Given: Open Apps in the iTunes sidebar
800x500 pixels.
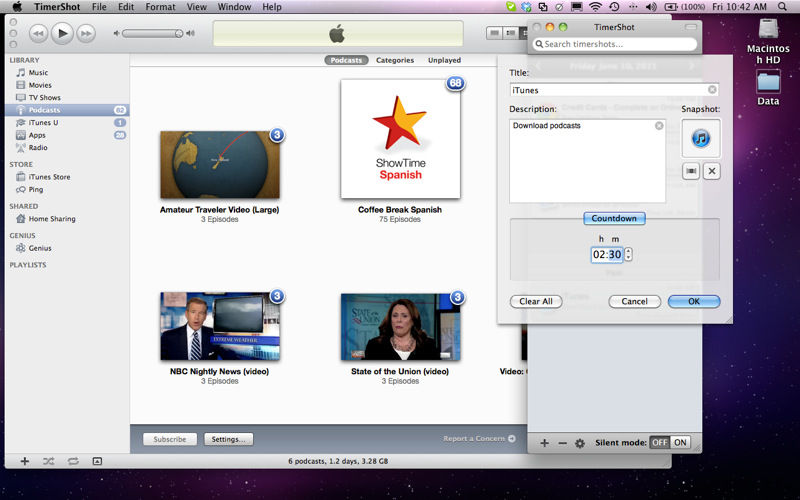Looking at the screenshot, I should click(37, 135).
